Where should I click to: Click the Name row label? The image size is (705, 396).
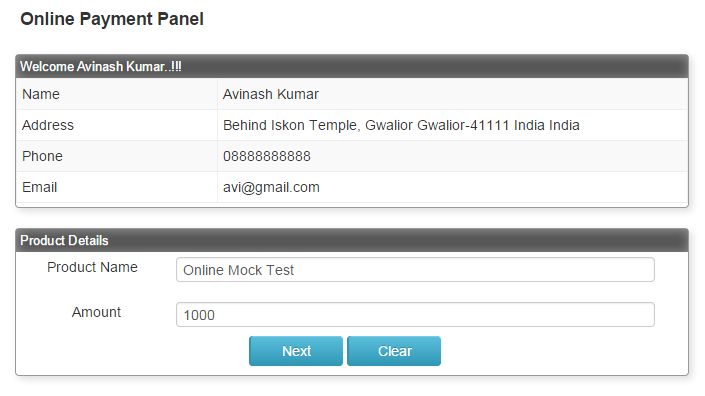41,94
